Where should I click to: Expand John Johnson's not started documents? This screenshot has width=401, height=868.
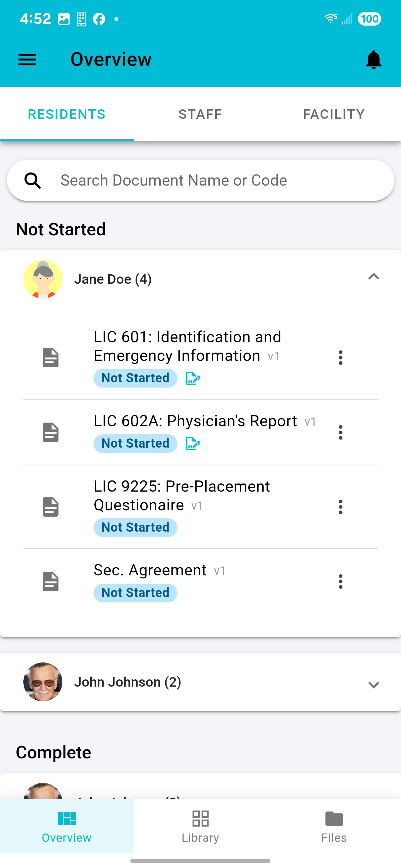point(373,685)
